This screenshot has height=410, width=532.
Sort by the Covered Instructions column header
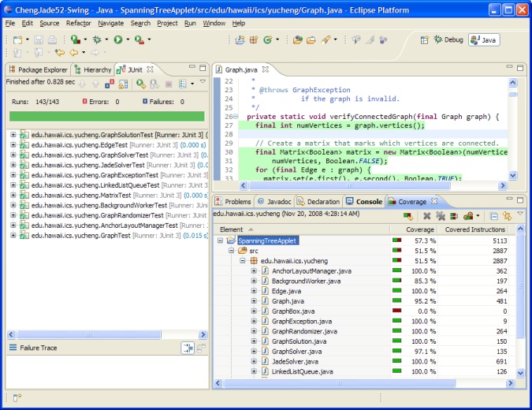(475, 229)
